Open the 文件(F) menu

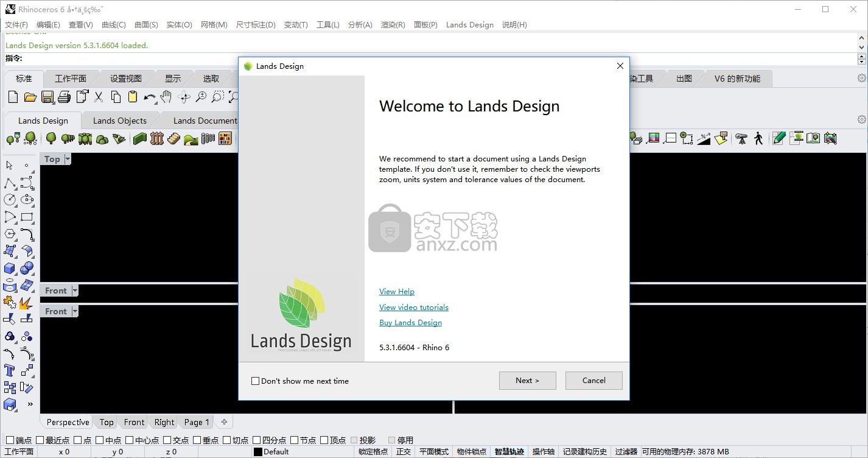click(x=16, y=25)
